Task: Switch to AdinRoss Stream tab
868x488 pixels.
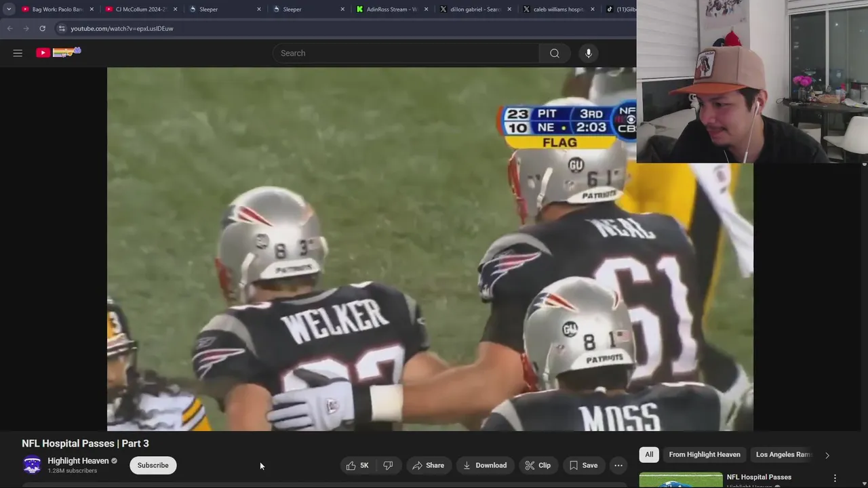Action: 393,9
